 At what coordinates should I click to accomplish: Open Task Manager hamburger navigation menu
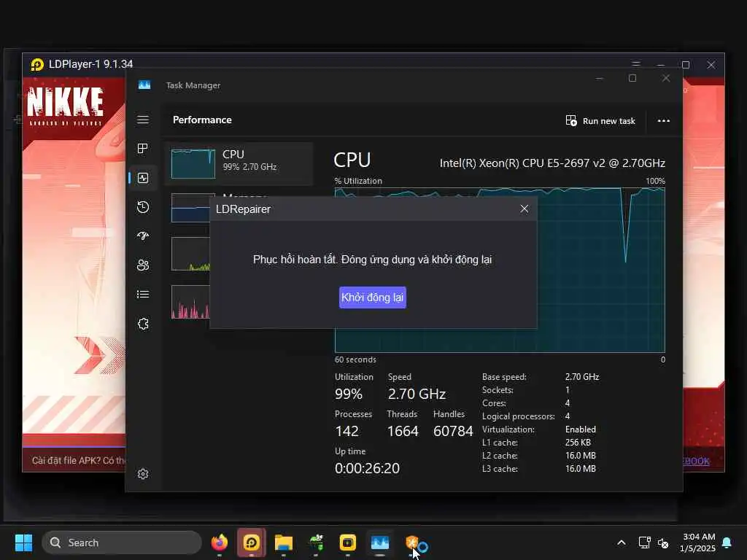143,120
